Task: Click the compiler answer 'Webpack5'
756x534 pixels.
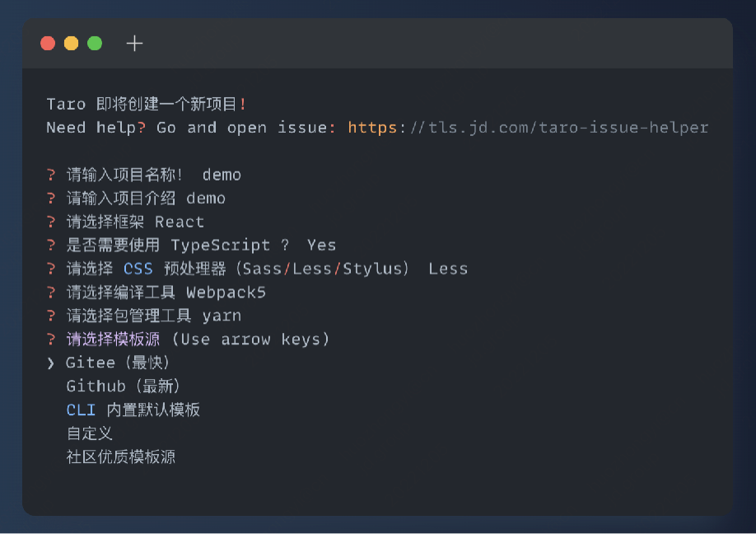Action: (226, 293)
